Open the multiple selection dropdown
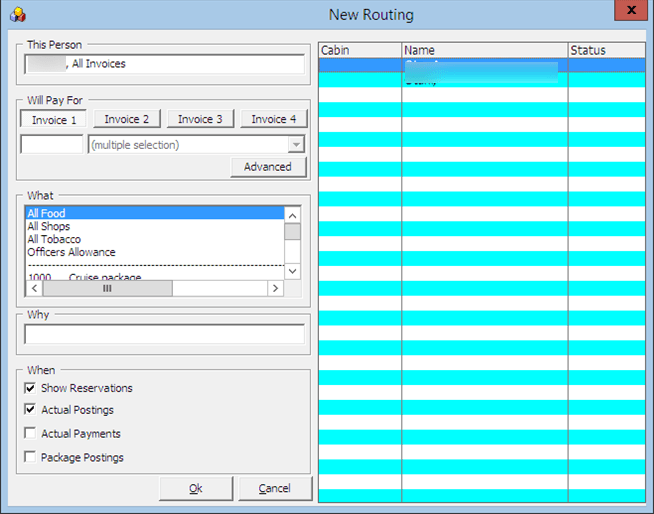The height and width of the screenshot is (514, 654). pyautogui.click(x=296, y=145)
